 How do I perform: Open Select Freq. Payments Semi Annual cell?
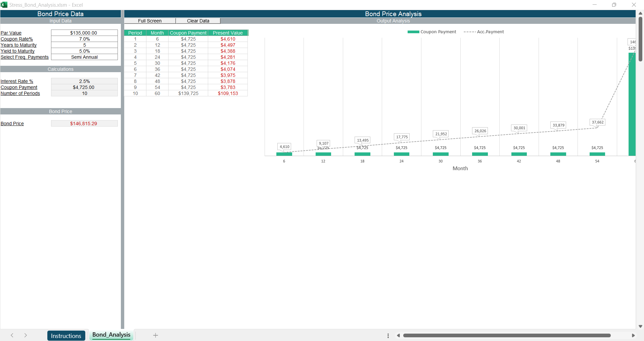pos(84,57)
